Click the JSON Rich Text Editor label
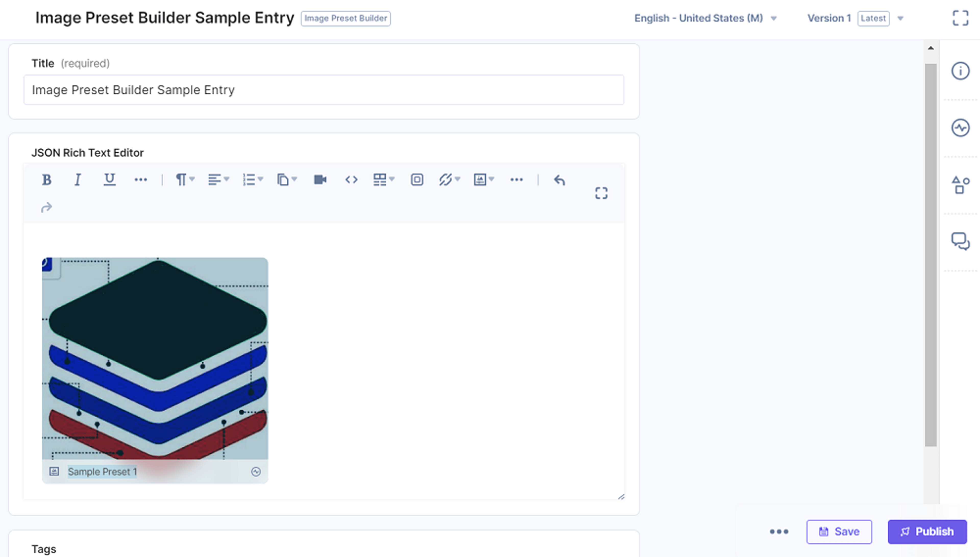 pyautogui.click(x=88, y=153)
